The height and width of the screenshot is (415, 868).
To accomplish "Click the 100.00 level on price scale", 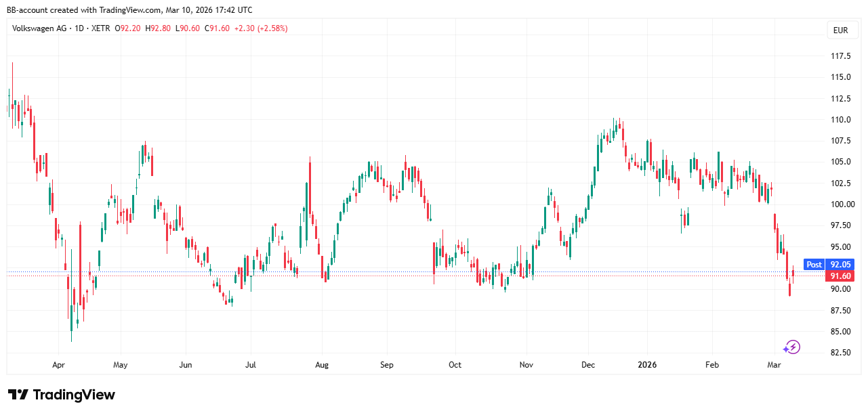I will 841,204.
